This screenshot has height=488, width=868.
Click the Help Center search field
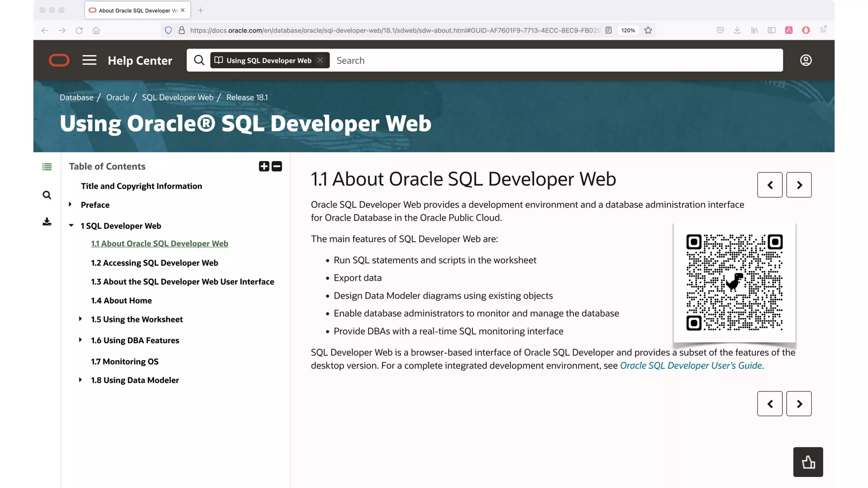[x=551, y=60]
